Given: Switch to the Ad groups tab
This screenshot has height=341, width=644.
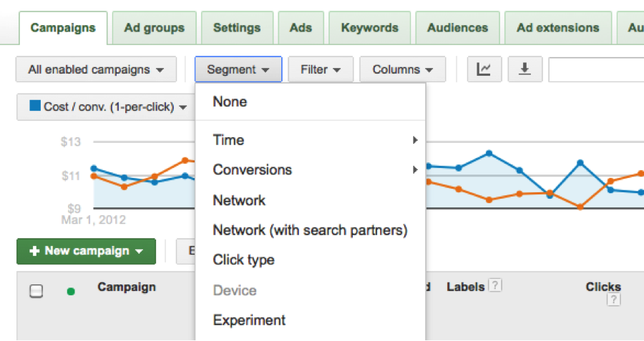Looking at the screenshot, I should tap(154, 28).
